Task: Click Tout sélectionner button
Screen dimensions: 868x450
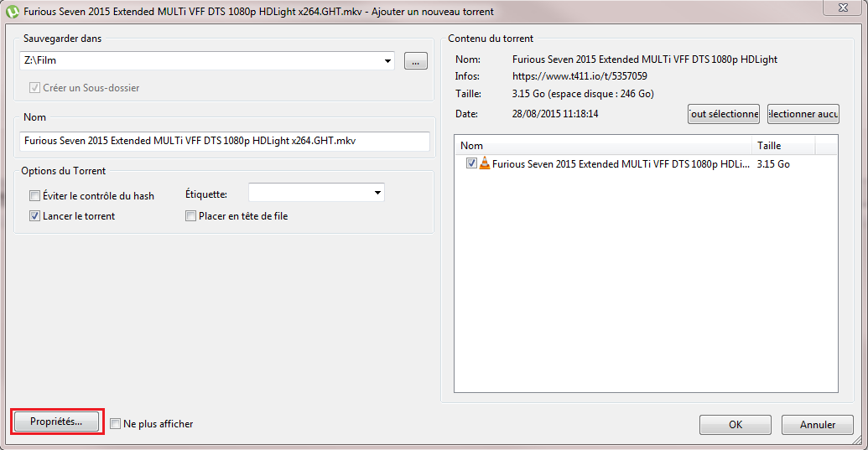Action: (x=724, y=114)
